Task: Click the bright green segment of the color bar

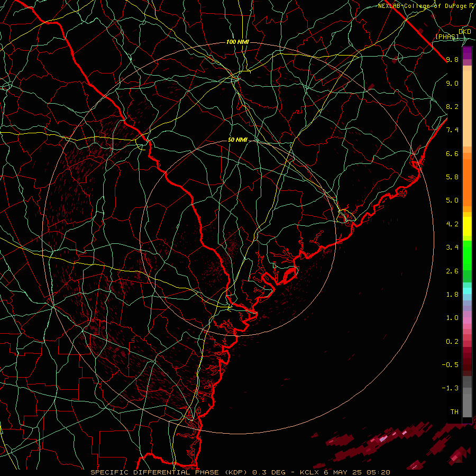Action: [467, 255]
